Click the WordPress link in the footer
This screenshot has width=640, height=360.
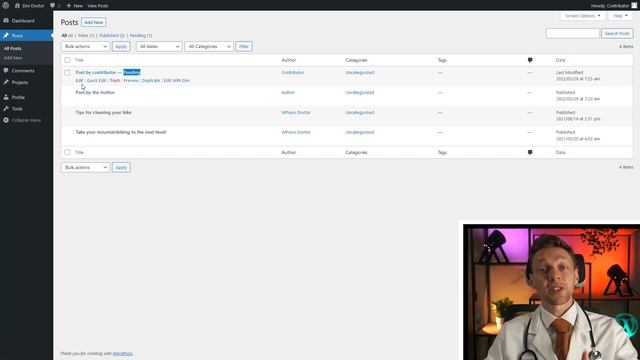(122, 353)
